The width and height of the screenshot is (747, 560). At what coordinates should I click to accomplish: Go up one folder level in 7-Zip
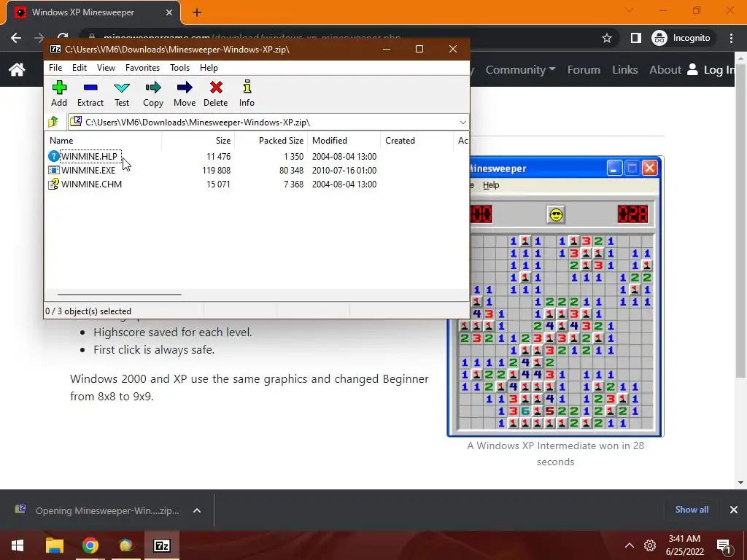point(53,122)
